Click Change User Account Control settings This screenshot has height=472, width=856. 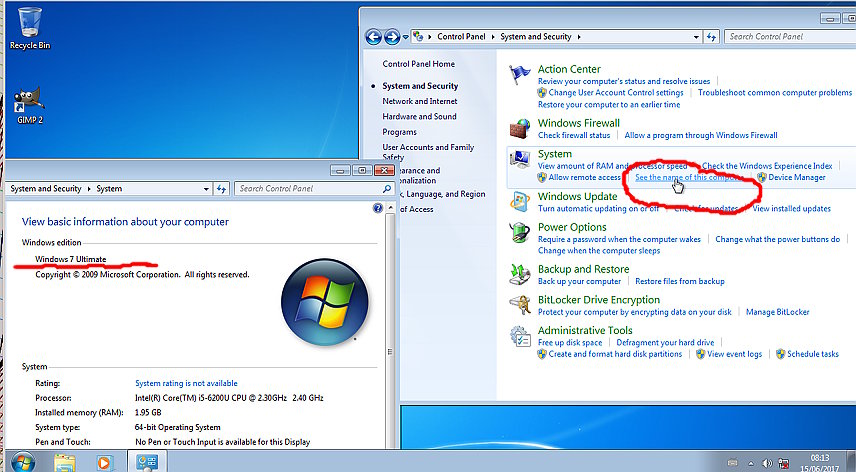tap(616, 93)
